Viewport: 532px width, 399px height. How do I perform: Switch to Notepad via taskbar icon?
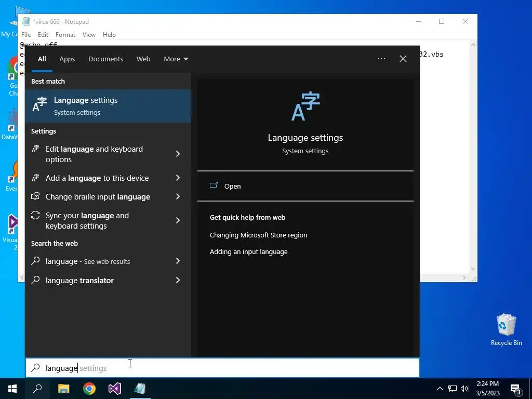coord(140,389)
